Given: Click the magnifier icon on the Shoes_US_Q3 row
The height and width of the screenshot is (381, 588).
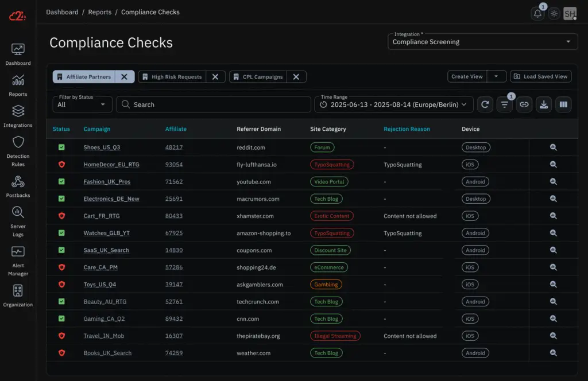Looking at the screenshot, I should [x=553, y=147].
